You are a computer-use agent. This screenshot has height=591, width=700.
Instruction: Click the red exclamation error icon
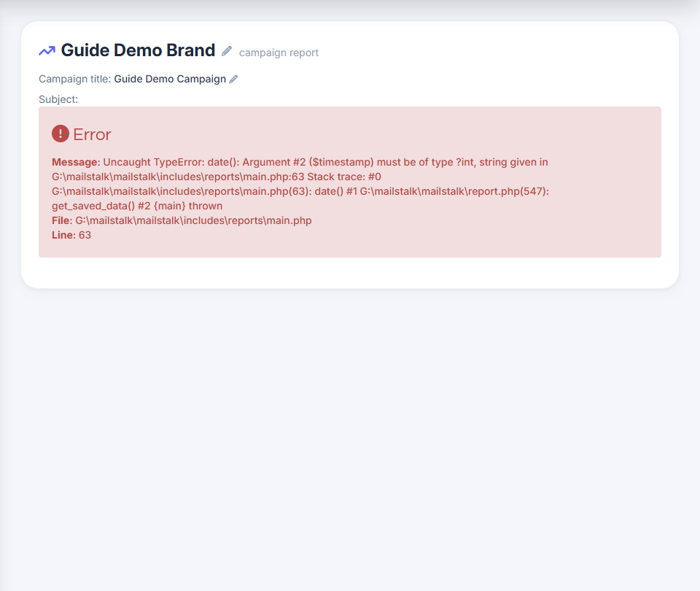click(61, 134)
